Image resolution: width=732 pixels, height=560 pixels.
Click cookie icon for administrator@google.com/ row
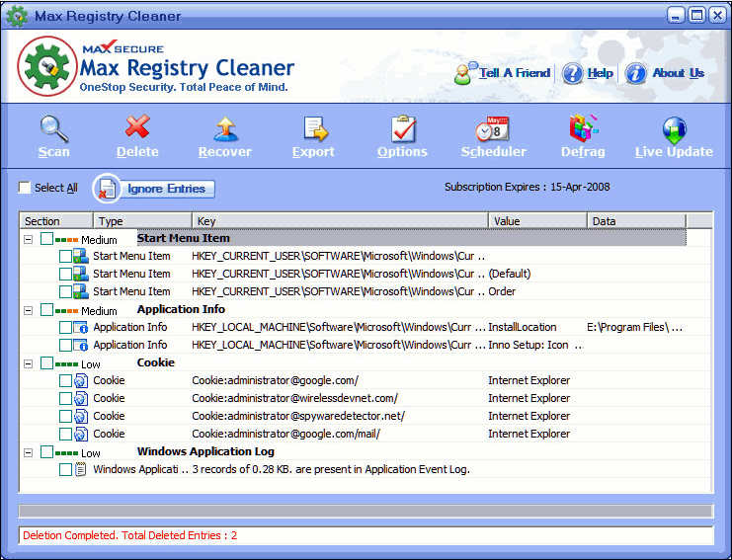tap(80, 380)
